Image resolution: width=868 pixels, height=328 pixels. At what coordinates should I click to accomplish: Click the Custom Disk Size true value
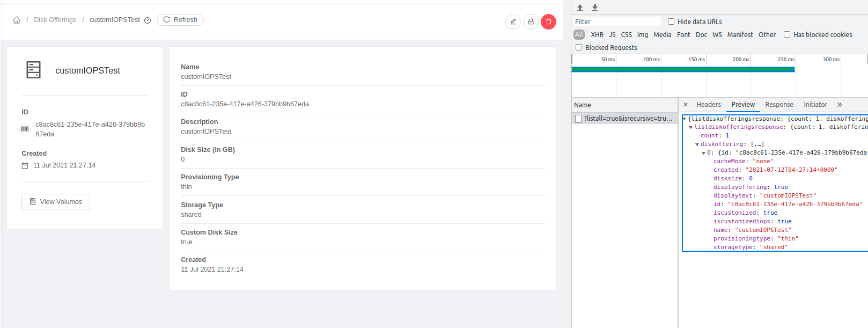coord(187,242)
